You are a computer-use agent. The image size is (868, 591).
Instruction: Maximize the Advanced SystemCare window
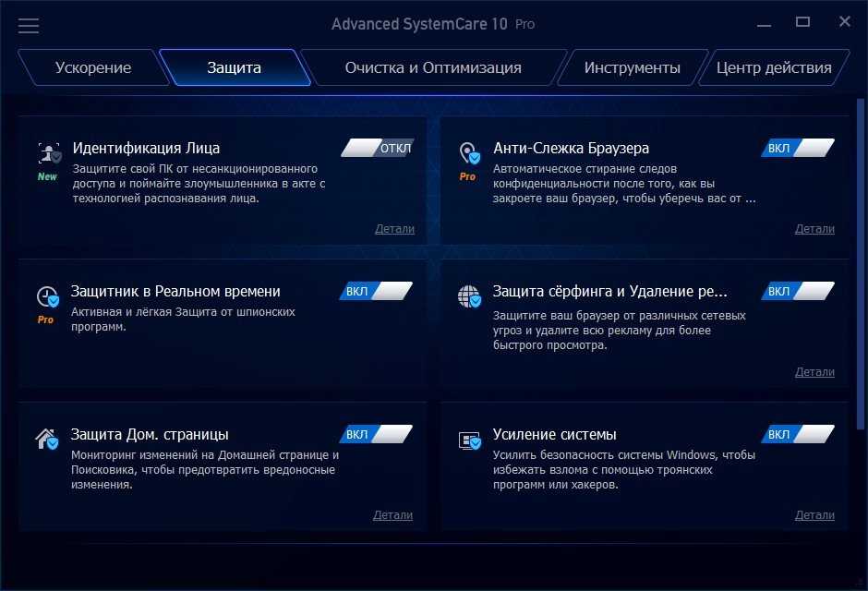click(802, 21)
